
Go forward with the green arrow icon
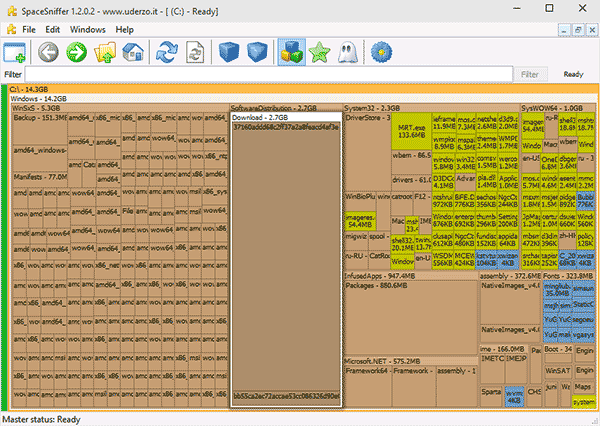[76, 51]
